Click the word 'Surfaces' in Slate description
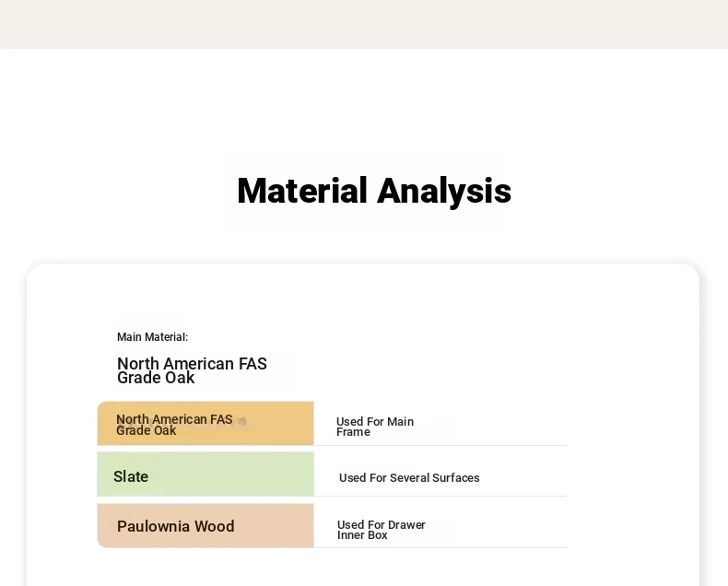The height and width of the screenshot is (586, 728). [456, 477]
